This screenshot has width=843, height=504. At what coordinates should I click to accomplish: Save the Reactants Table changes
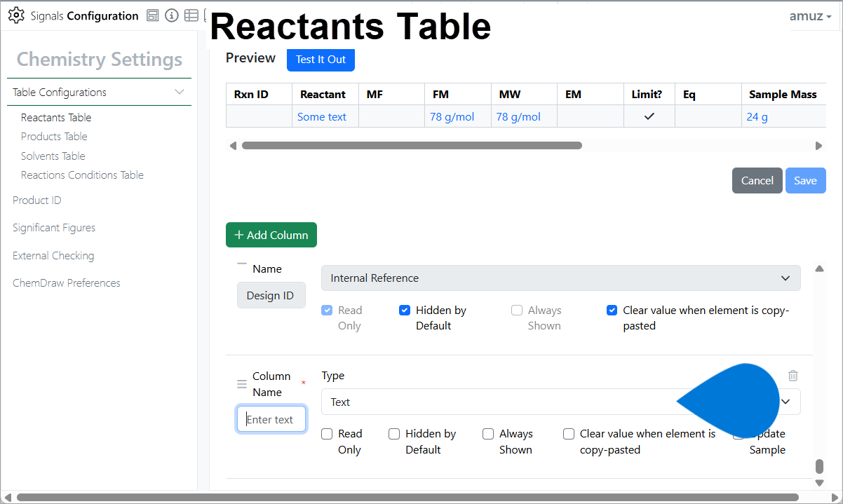[x=805, y=180]
